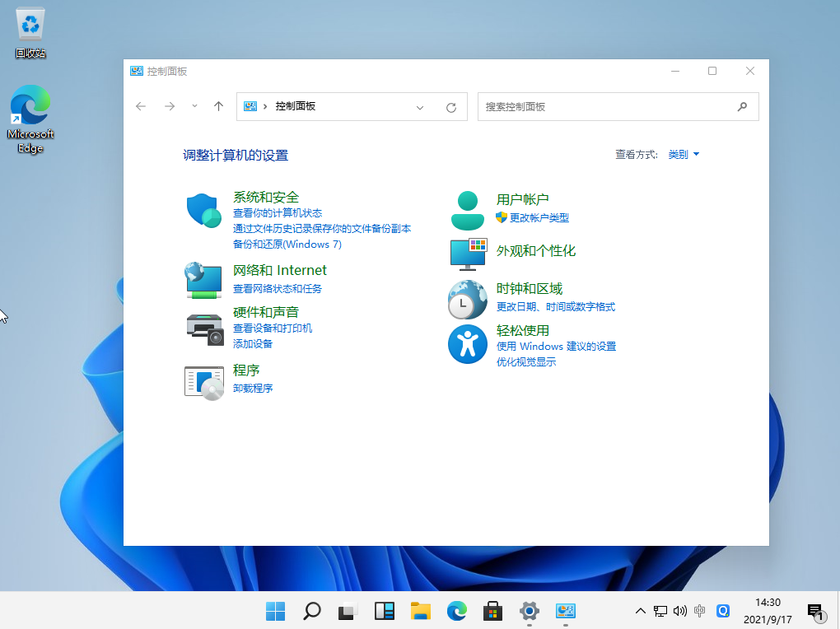Open 程序 using its category icon
Screen dimensions: 840x629
203,381
